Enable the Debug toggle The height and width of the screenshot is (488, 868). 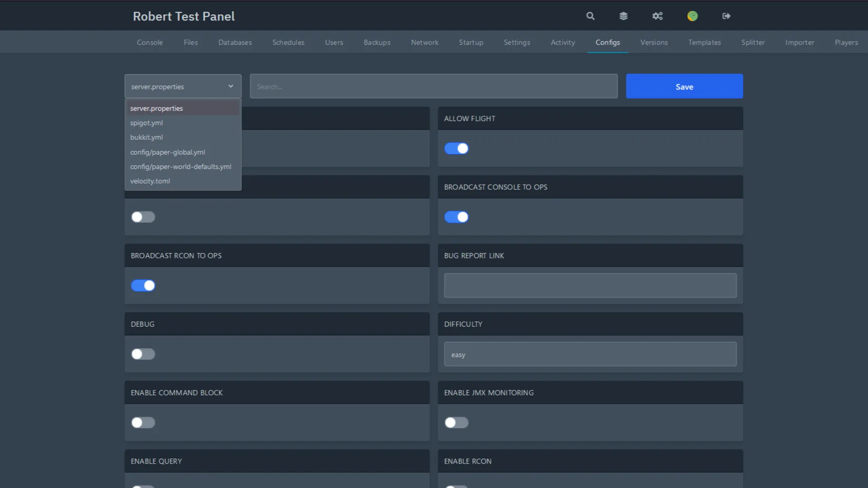pos(143,354)
